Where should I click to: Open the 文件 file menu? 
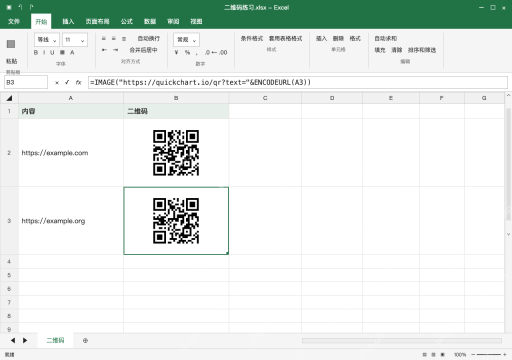pos(14,22)
